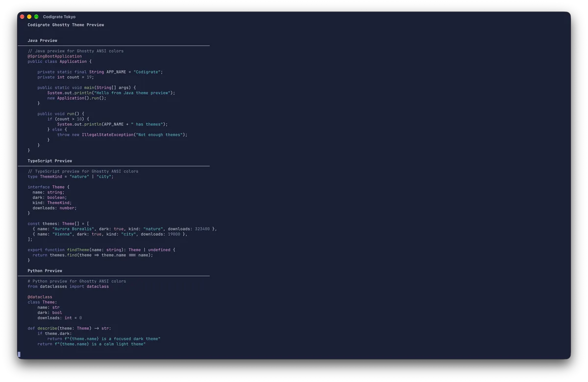Image resolution: width=588 pixels, height=382 pixels.
Task: Click the "Codigrate Tokyo" window title
Action: pos(59,17)
